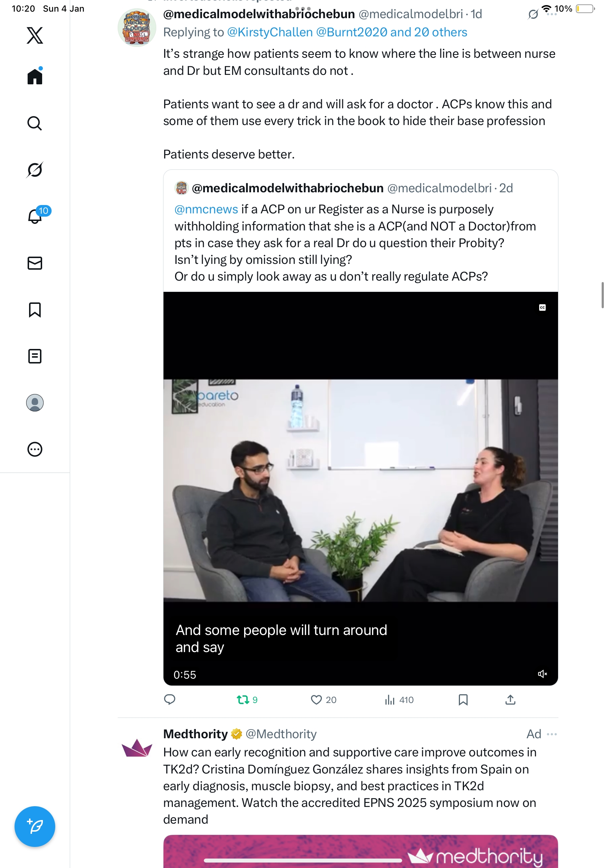
Task: Open Lists icon in sidebar
Action: pyautogui.click(x=35, y=356)
